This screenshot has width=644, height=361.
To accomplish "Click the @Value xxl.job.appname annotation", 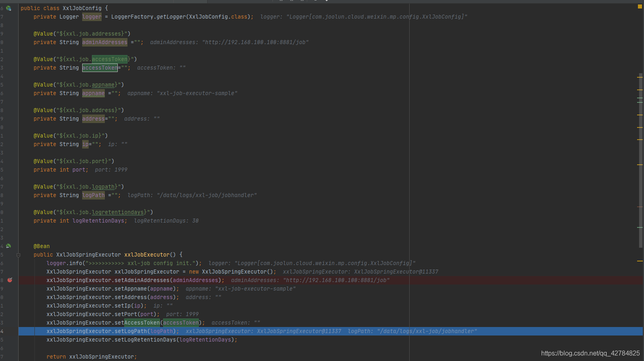I will [x=79, y=85].
